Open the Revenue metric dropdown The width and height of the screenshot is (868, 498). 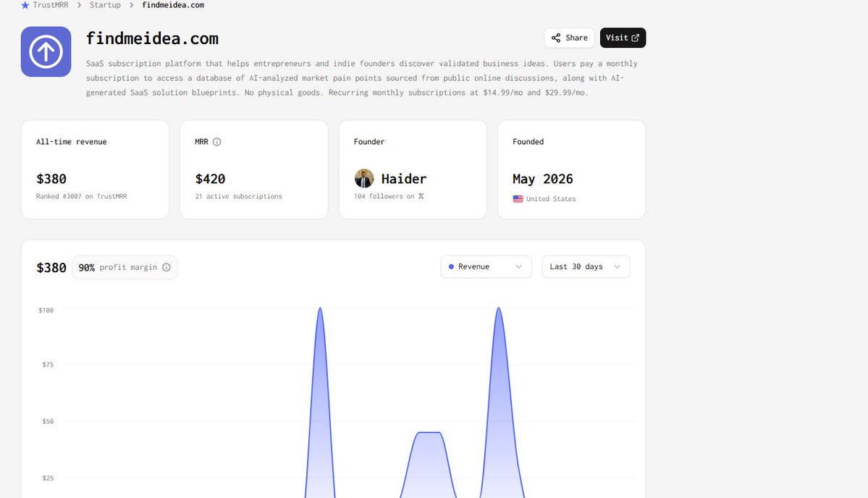tap(486, 266)
